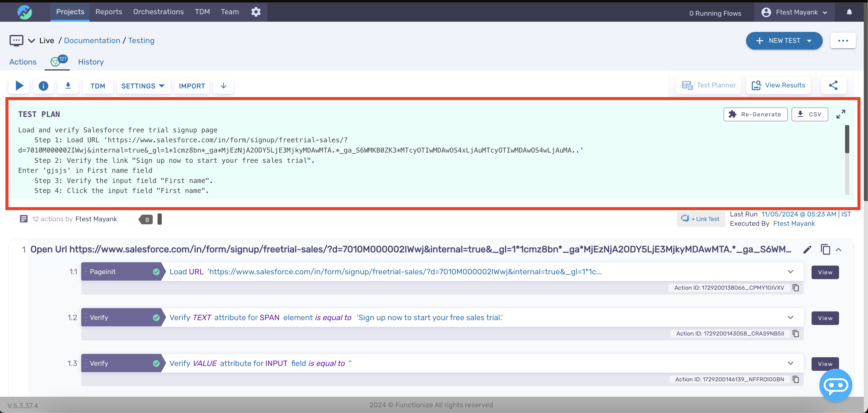868x413 pixels.
Task: Click the drag handle on Pageinit step
Action: tap(86, 272)
